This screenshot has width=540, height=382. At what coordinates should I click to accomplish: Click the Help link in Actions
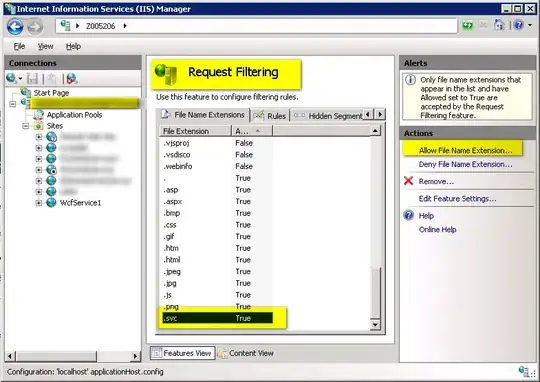click(426, 216)
